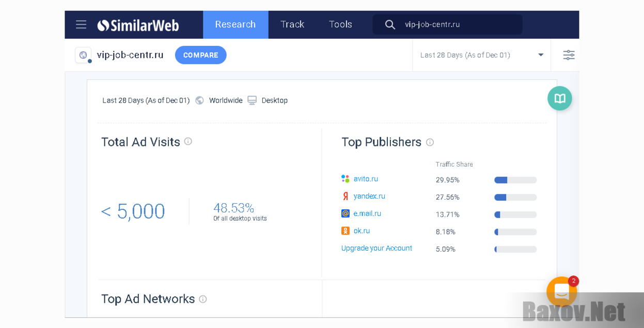
Task: Click the Traffic Share column header
Action: point(454,165)
